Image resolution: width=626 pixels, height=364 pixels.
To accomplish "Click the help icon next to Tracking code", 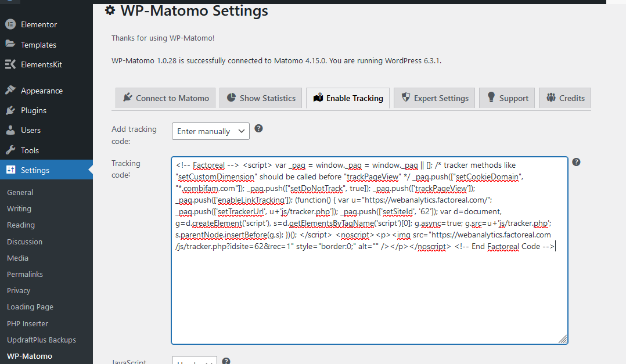I will [576, 162].
